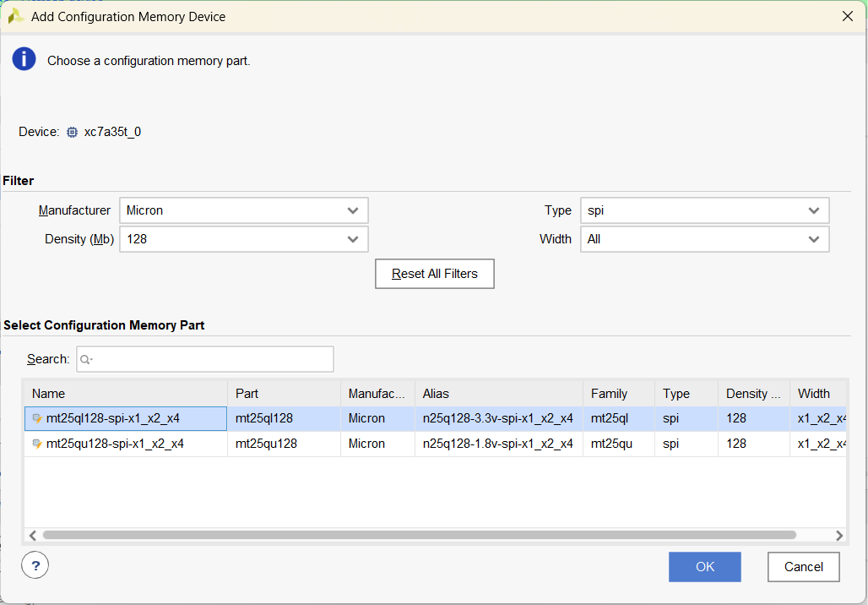
Task: Click the Vivado logo in the title bar
Action: click(x=15, y=17)
